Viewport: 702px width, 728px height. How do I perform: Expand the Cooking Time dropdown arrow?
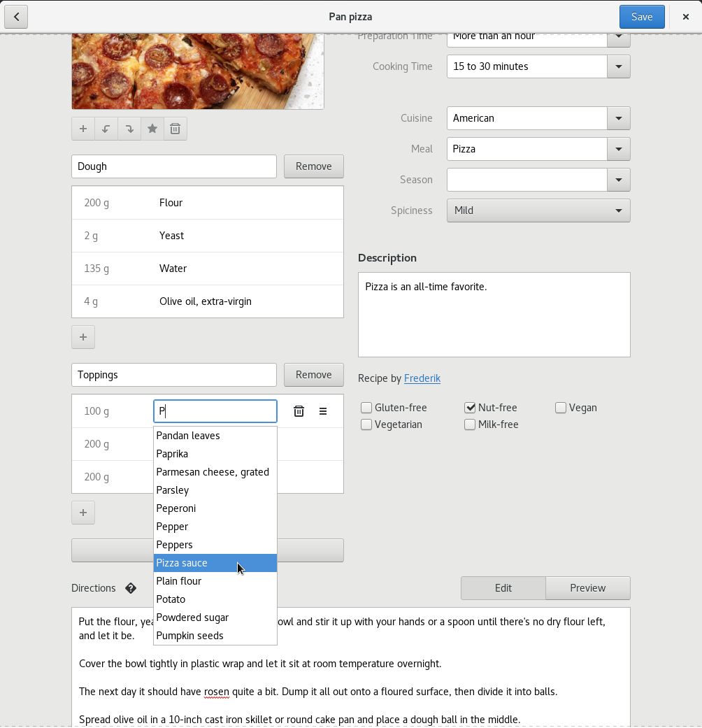pyautogui.click(x=618, y=66)
